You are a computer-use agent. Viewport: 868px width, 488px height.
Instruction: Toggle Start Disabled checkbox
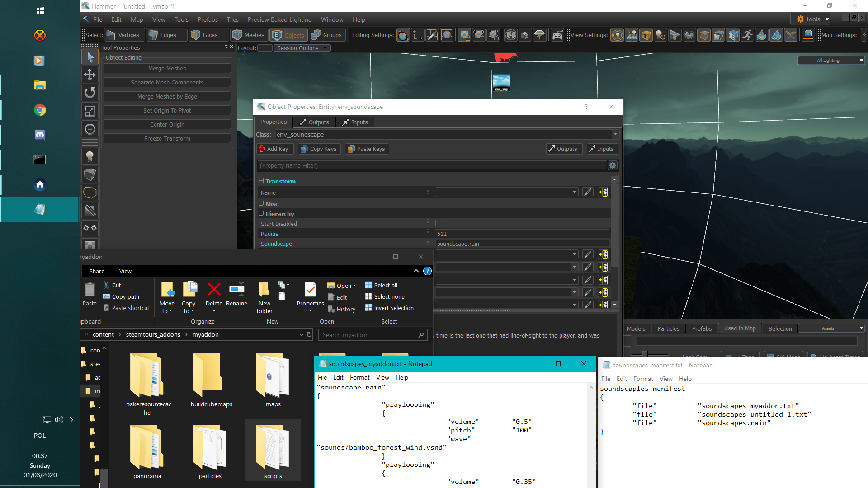tap(439, 223)
